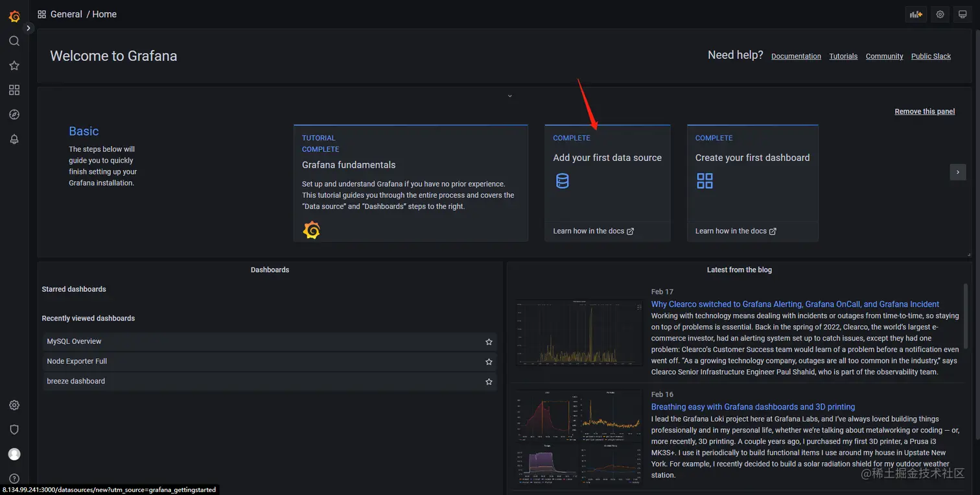Click the Home breadcrumb
Image resolution: width=980 pixels, height=495 pixels.
pyautogui.click(x=104, y=14)
